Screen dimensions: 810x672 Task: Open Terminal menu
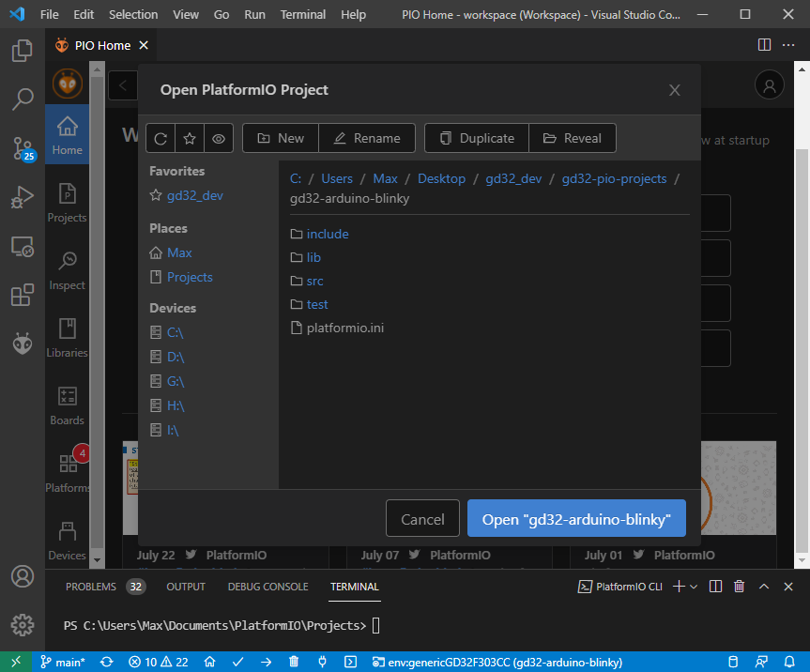(303, 14)
